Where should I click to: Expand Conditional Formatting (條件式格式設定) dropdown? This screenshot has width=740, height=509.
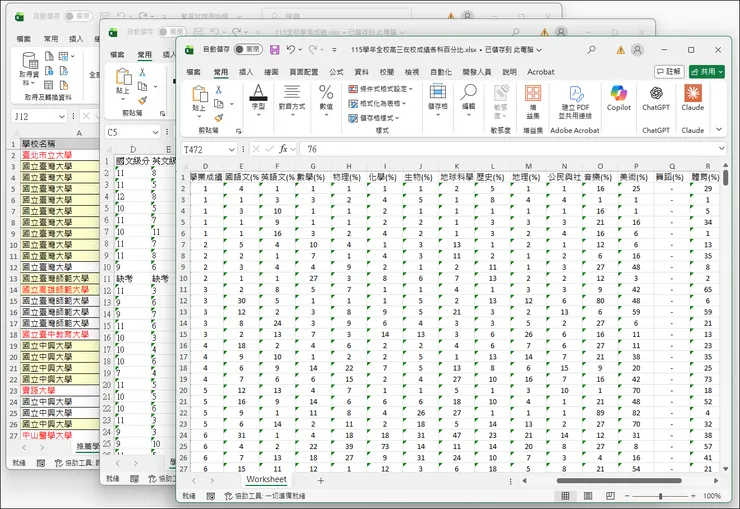[x=380, y=88]
